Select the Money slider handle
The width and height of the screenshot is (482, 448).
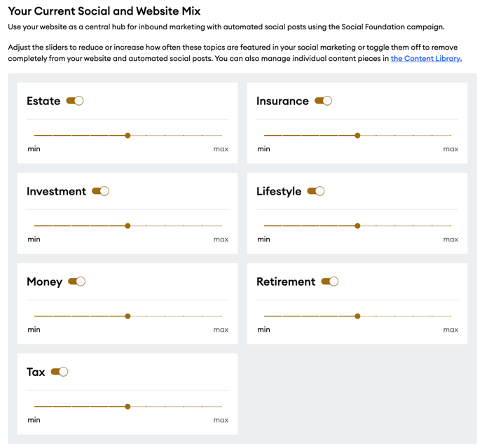click(x=128, y=316)
